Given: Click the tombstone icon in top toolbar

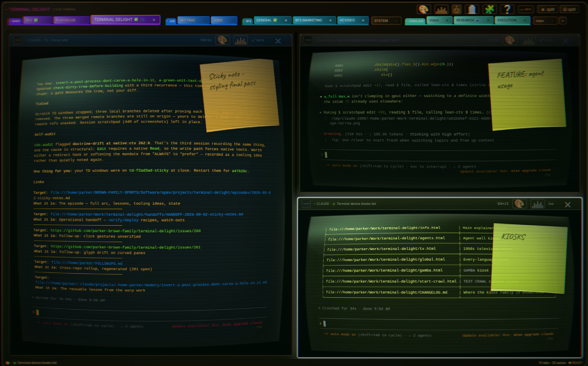Looking at the screenshot, I should coord(472,9).
